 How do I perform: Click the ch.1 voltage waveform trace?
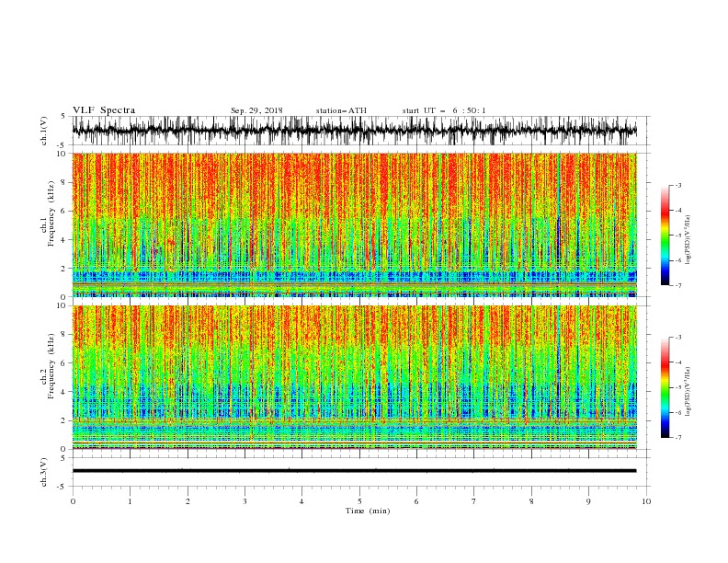[354, 131]
